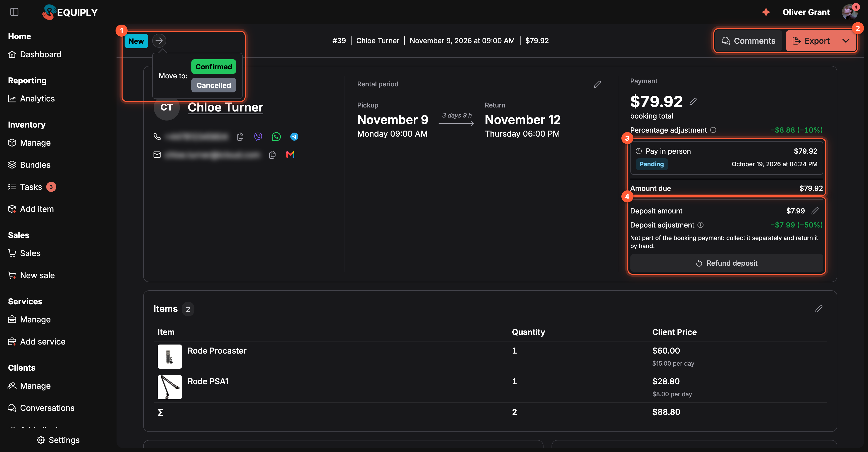Open Add item in the sidebar

coord(31,209)
